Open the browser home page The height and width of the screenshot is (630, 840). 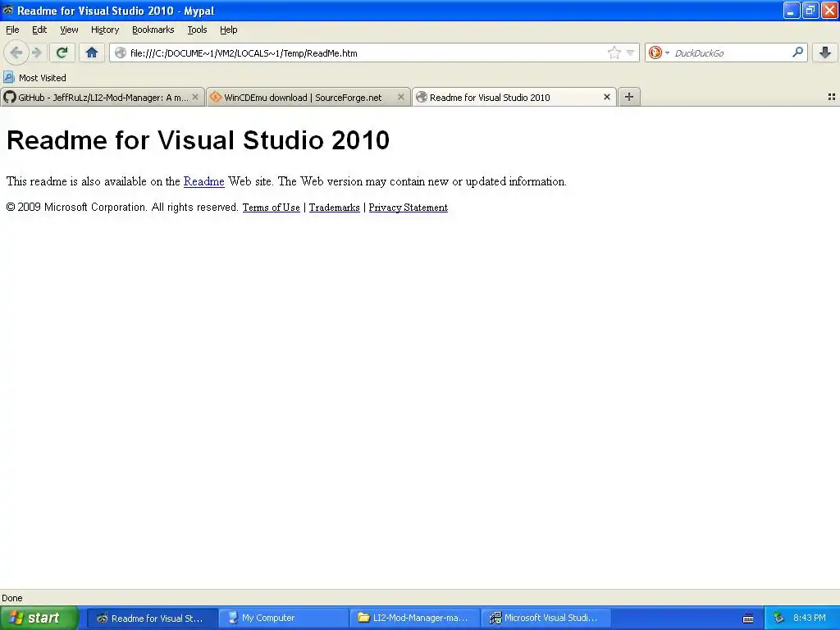92,53
